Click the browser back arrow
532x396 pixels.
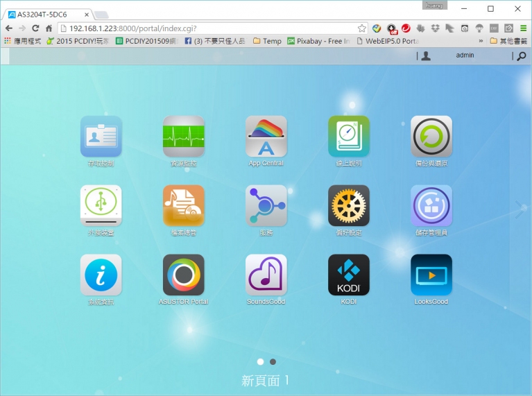pyautogui.click(x=9, y=28)
